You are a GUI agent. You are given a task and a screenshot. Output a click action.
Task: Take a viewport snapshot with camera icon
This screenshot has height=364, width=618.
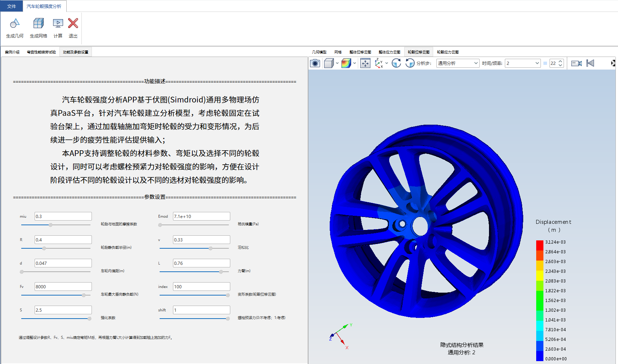pyautogui.click(x=315, y=63)
